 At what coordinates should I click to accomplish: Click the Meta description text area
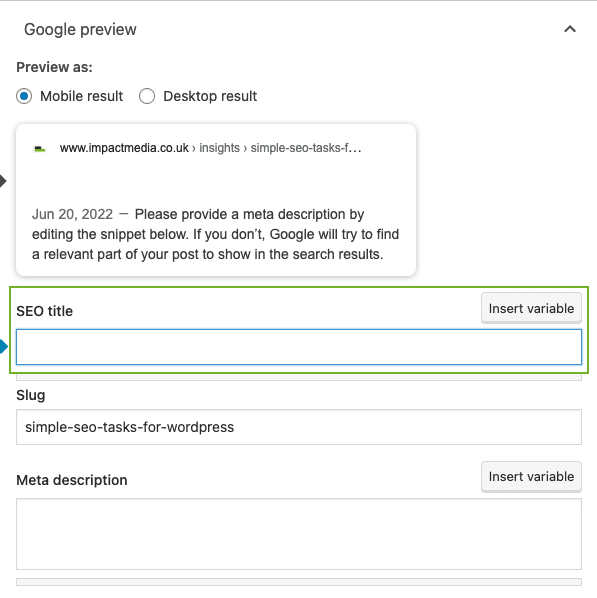[299, 534]
